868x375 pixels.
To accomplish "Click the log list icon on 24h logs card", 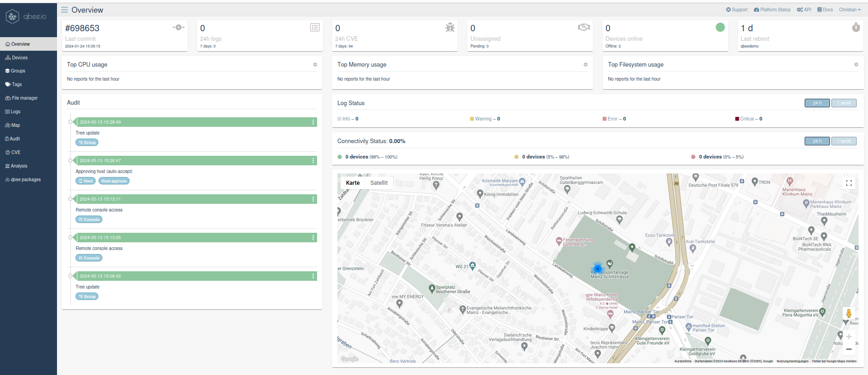I will (x=315, y=27).
